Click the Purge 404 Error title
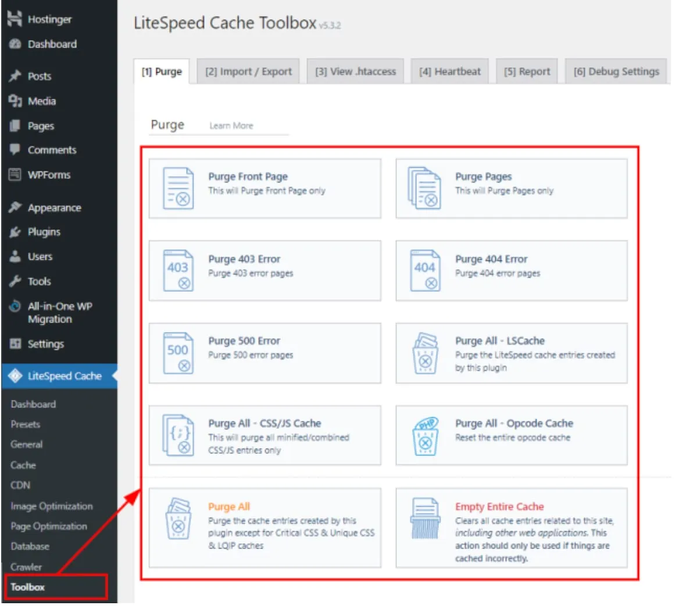The height and width of the screenshot is (616, 679). (x=491, y=259)
